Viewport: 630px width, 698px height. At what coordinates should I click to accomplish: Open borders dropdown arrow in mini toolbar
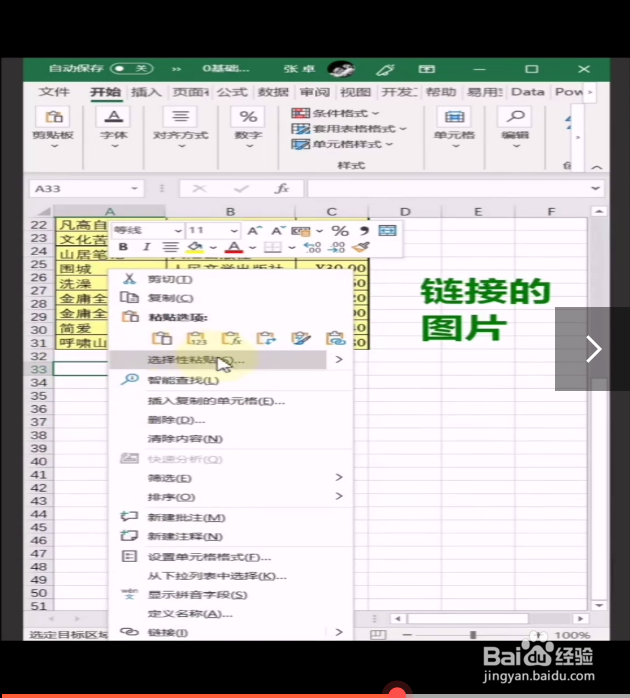tap(292, 248)
